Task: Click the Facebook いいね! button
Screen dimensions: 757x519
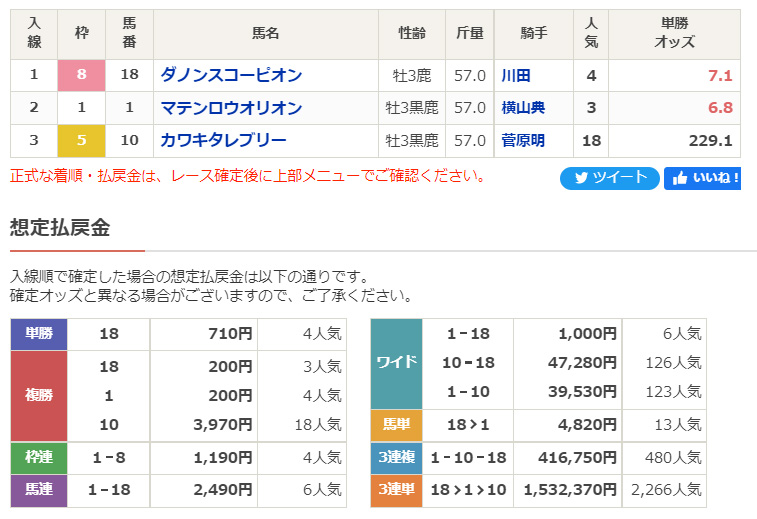Action: (x=702, y=178)
